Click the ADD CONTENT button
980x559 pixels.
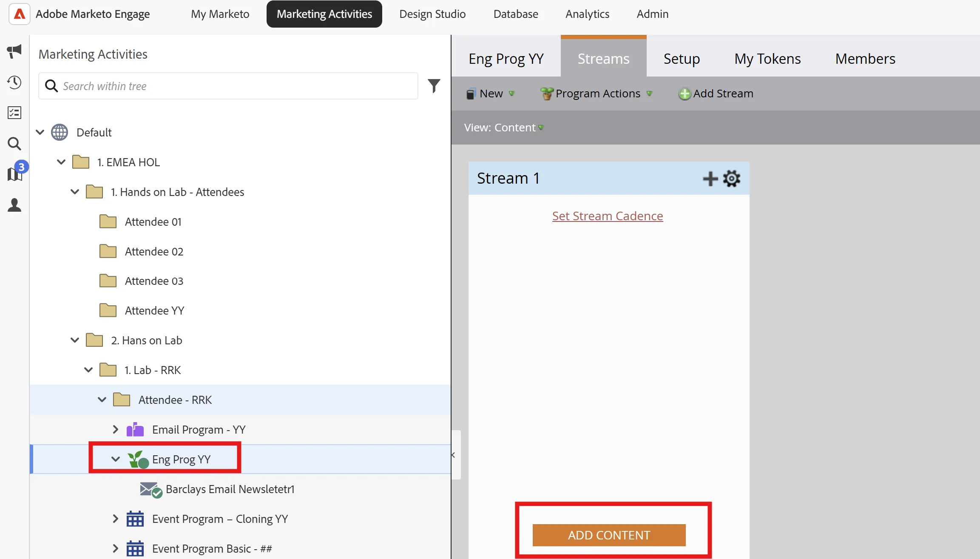pyautogui.click(x=609, y=535)
